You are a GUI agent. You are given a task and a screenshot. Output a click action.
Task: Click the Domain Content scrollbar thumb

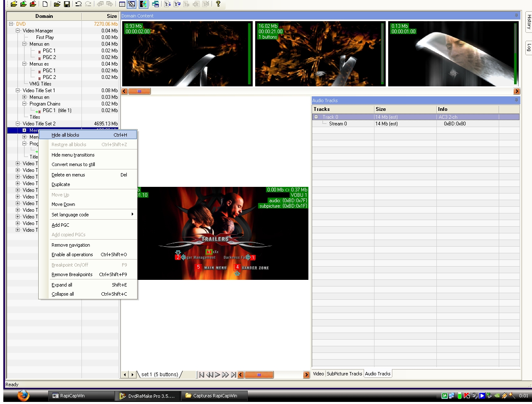[139, 91]
